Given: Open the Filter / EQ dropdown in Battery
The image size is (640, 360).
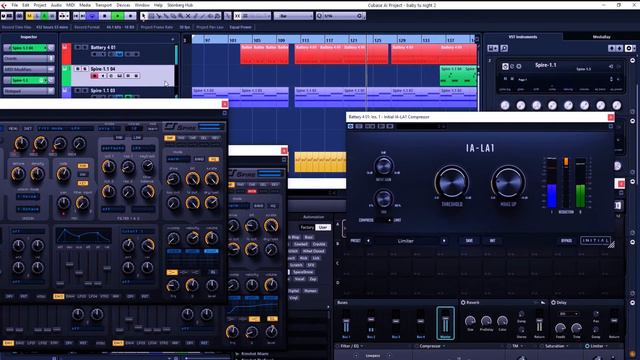Looking at the screenshot, I should click(x=351, y=346).
